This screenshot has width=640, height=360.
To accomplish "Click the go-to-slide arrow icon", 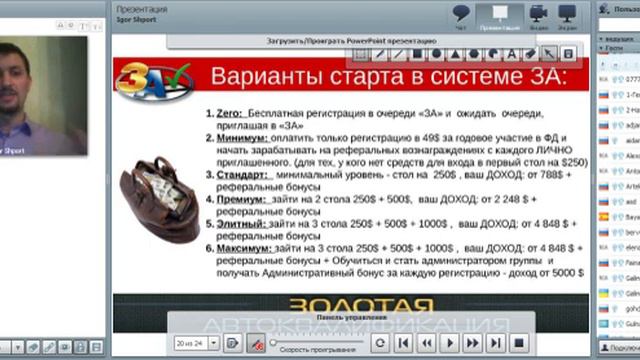I will [233, 343].
